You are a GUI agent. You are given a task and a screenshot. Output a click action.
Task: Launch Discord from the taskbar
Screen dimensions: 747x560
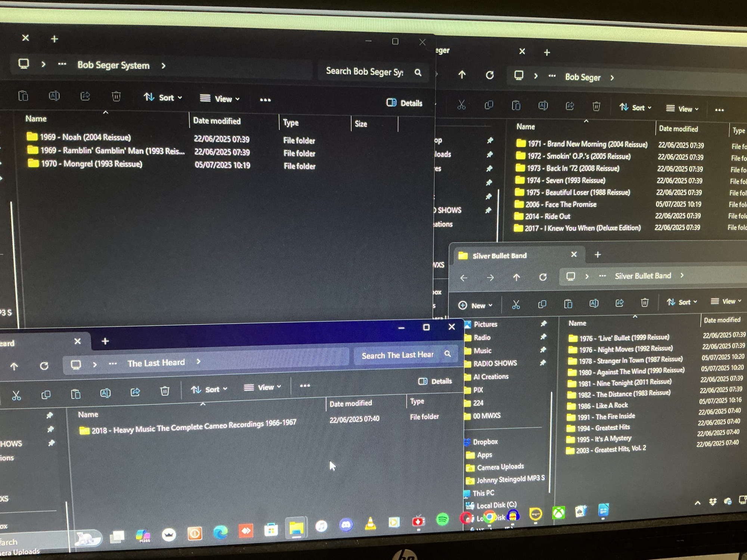pos(346,525)
